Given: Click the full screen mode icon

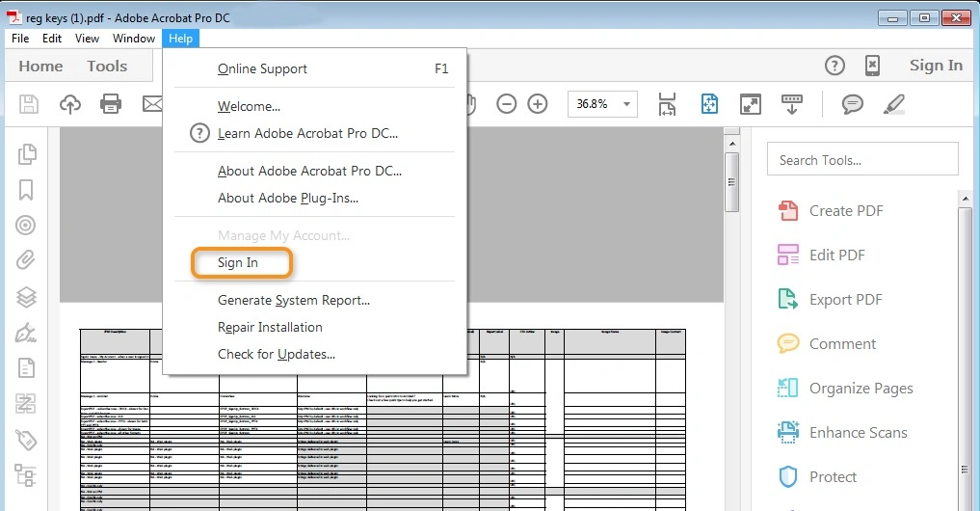Looking at the screenshot, I should [x=750, y=104].
